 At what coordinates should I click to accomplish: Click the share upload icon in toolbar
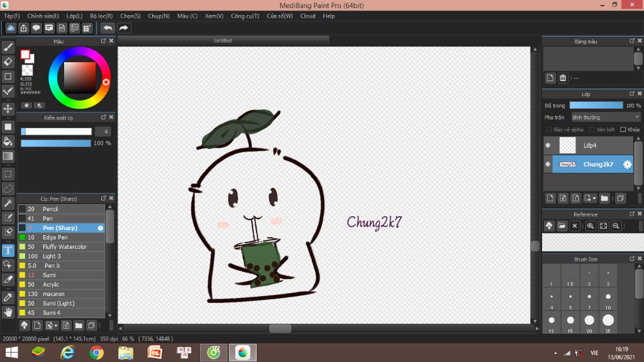pos(23,28)
